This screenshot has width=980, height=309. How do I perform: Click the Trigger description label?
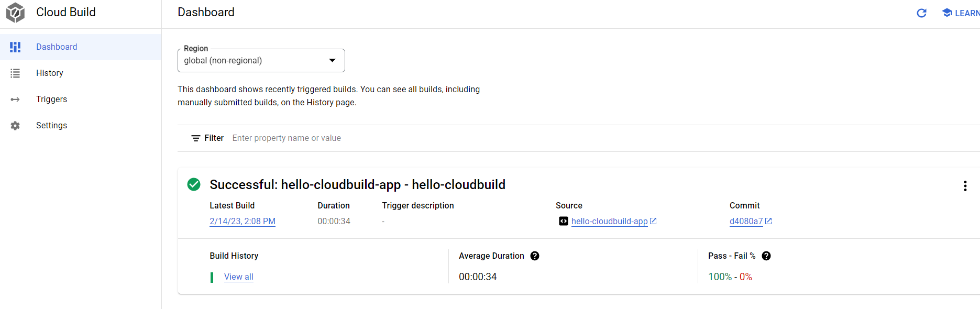[418, 205]
